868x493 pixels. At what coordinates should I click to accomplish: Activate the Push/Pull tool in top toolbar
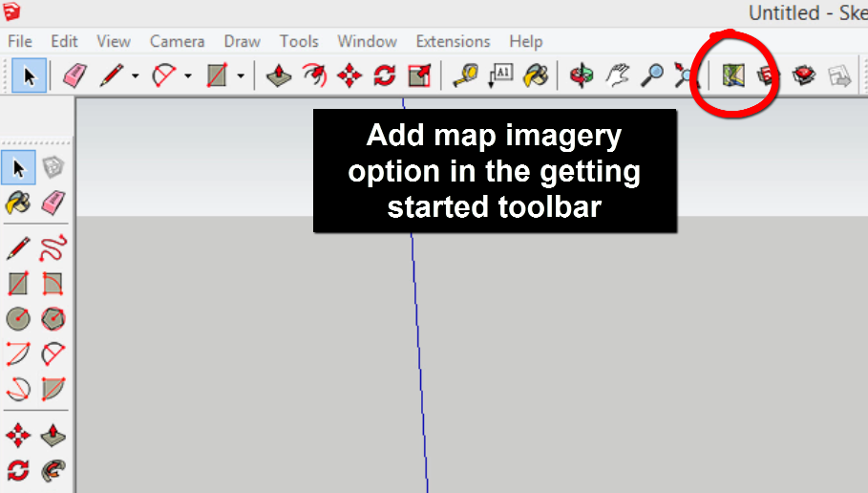pos(279,75)
